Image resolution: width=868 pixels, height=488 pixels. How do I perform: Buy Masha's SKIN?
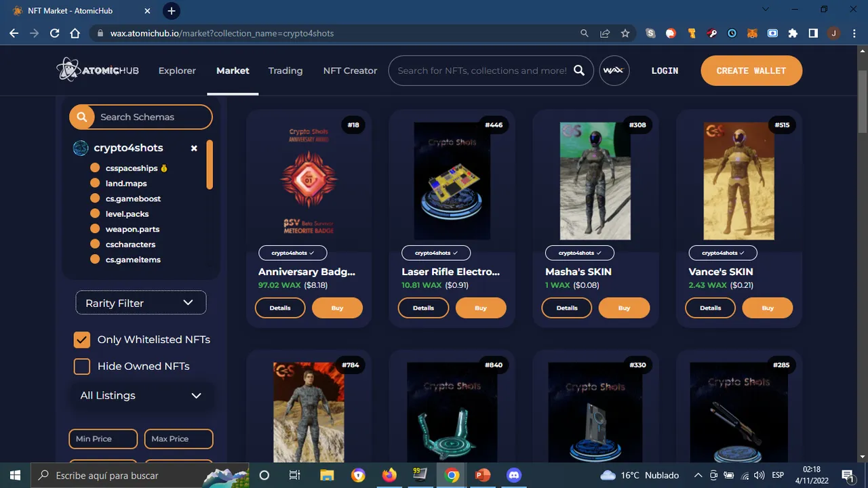624,308
